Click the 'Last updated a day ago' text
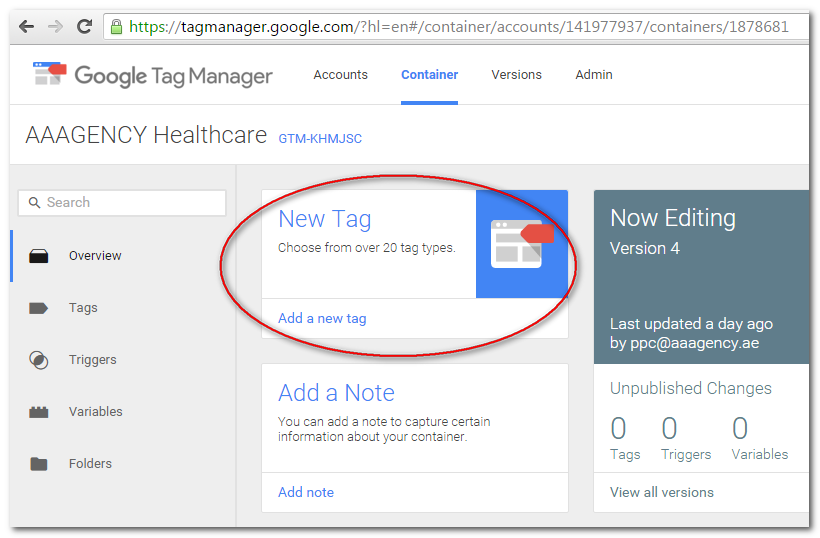The image size is (820, 538). pyautogui.click(x=691, y=324)
